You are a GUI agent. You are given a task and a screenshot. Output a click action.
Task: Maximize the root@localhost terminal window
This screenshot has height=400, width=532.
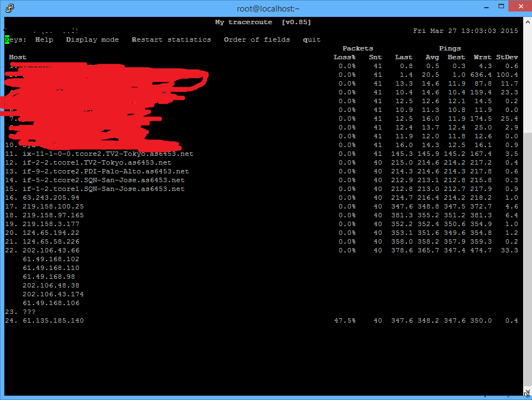coord(501,7)
